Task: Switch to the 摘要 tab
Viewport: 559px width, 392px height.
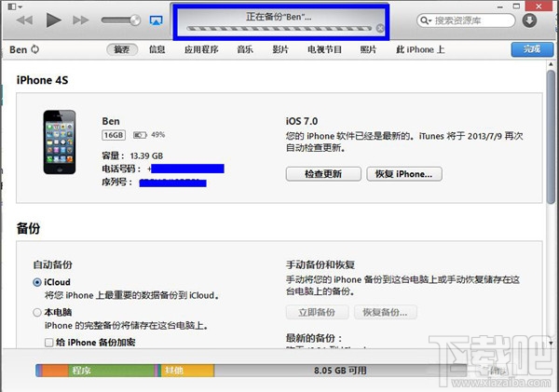Action: point(122,49)
